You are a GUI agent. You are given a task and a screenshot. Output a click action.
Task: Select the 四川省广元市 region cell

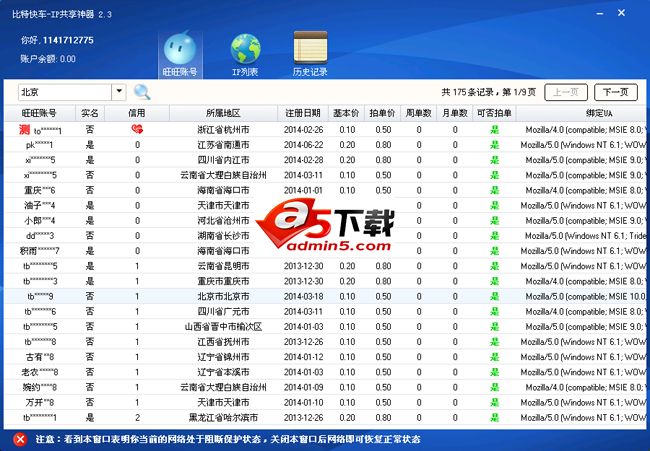[223, 312]
